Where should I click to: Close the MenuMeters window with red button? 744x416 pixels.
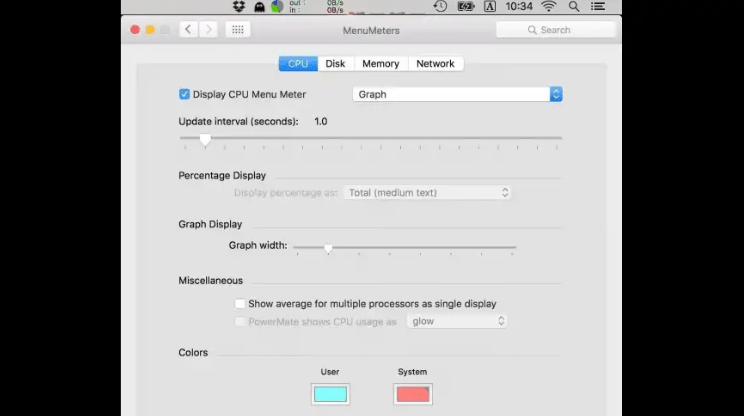(x=135, y=30)
